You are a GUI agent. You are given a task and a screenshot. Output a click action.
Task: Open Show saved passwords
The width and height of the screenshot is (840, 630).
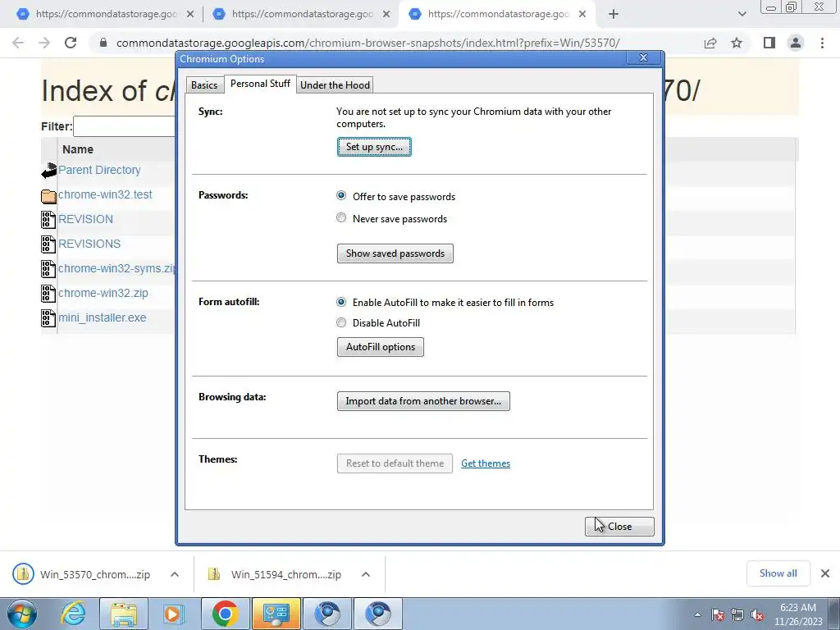pyautogui.click(x=395, y=253)
